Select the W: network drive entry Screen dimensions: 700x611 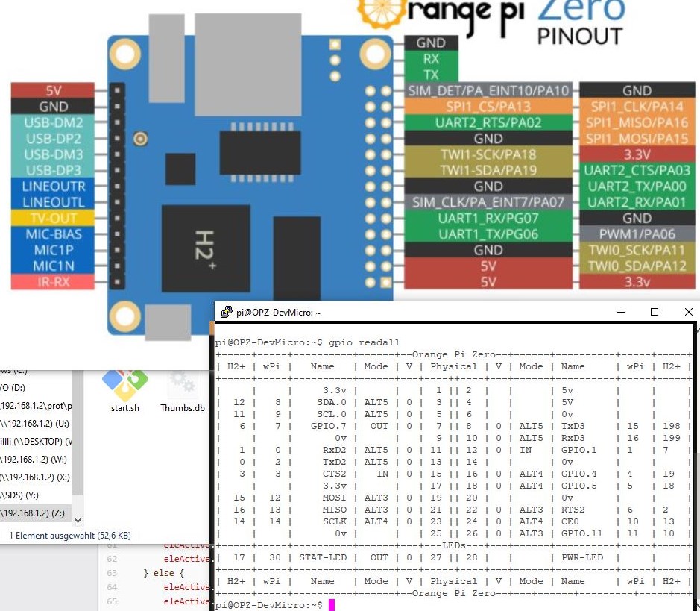coord(36,459)
